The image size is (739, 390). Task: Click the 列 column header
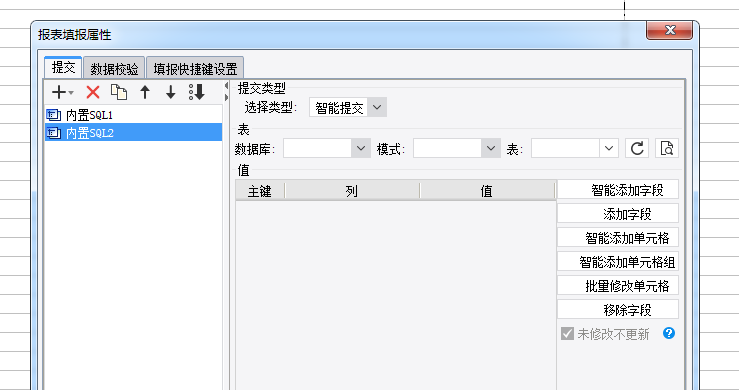[352, 191]
